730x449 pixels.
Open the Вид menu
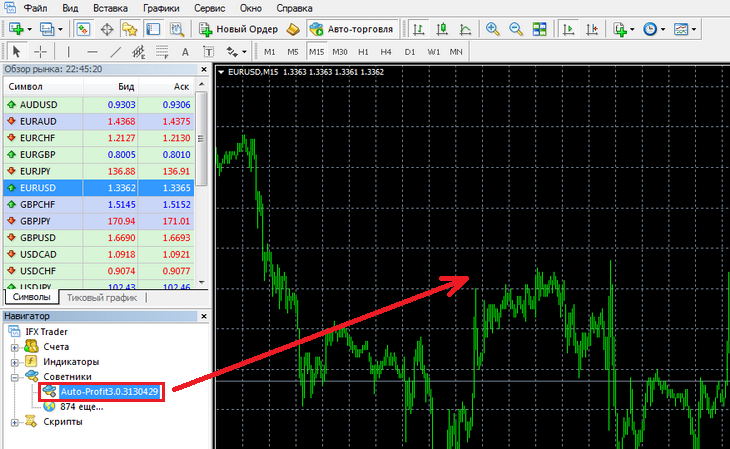pos(70,8)
